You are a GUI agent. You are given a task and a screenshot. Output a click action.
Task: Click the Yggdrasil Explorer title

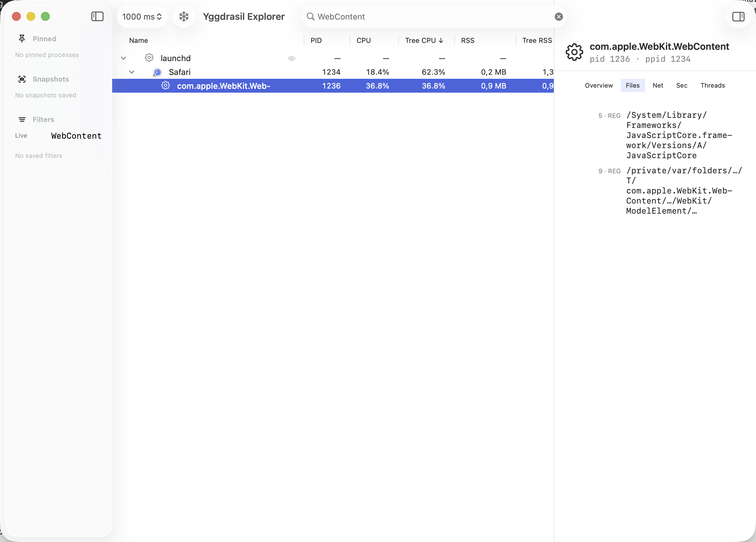coord(244,16)
